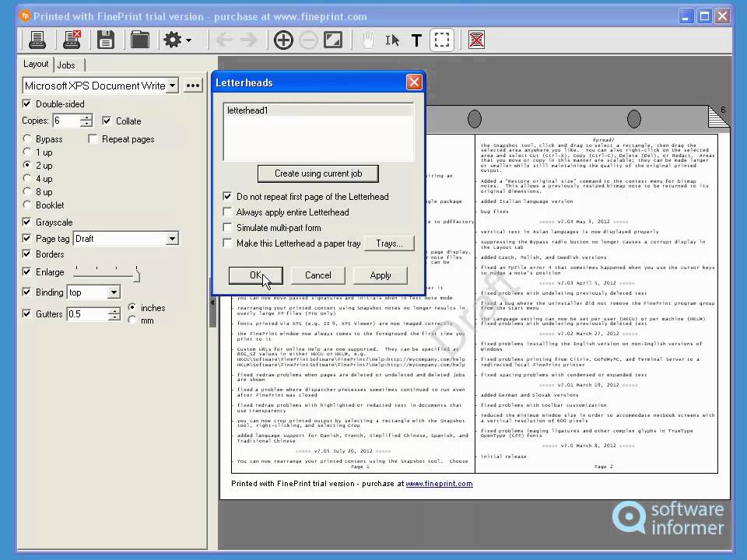
Task: Switch to the Layout tab
Action: (x=36, y=65)
